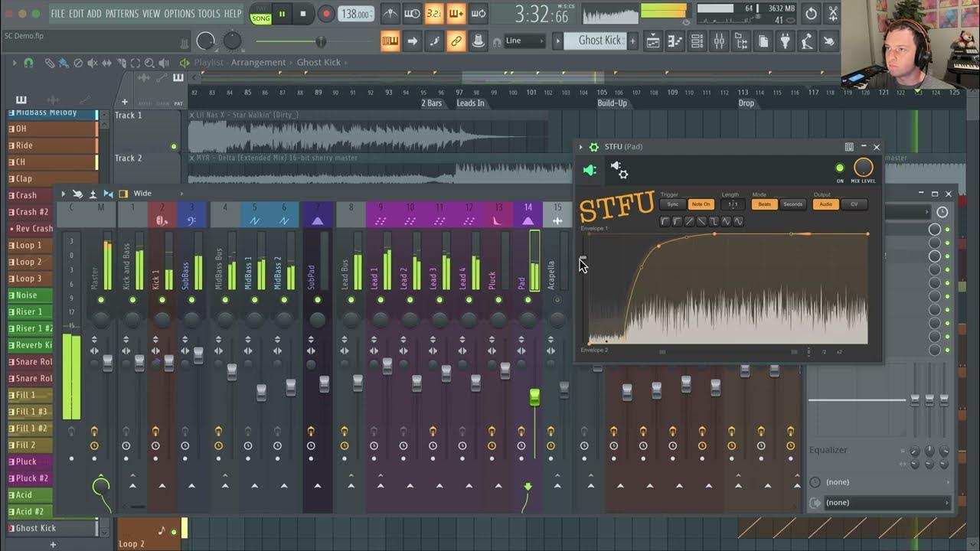Open the plugin picker plug icon in toolbar
The width and height of the screenshot is (980, 551).
tap(785, 41)
